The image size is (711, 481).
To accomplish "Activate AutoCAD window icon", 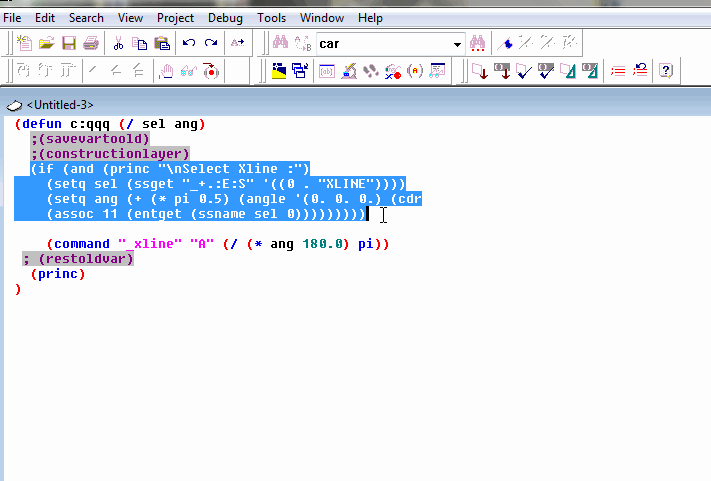I will pos(278,71).
